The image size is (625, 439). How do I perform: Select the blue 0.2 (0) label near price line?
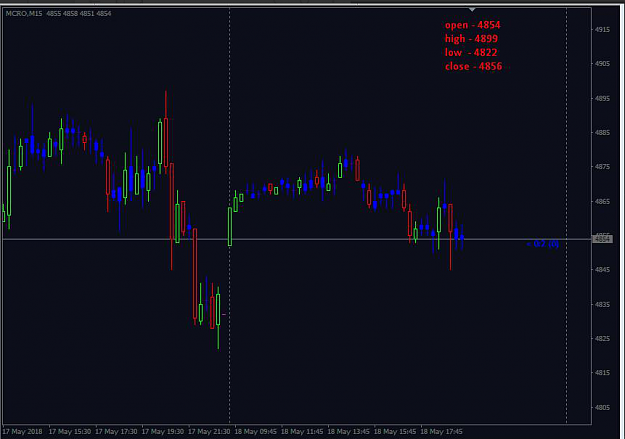[542, 244]
